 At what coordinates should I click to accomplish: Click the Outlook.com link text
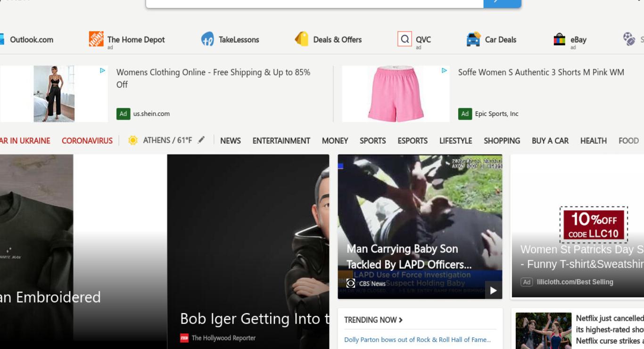click(x=32, y=40)
